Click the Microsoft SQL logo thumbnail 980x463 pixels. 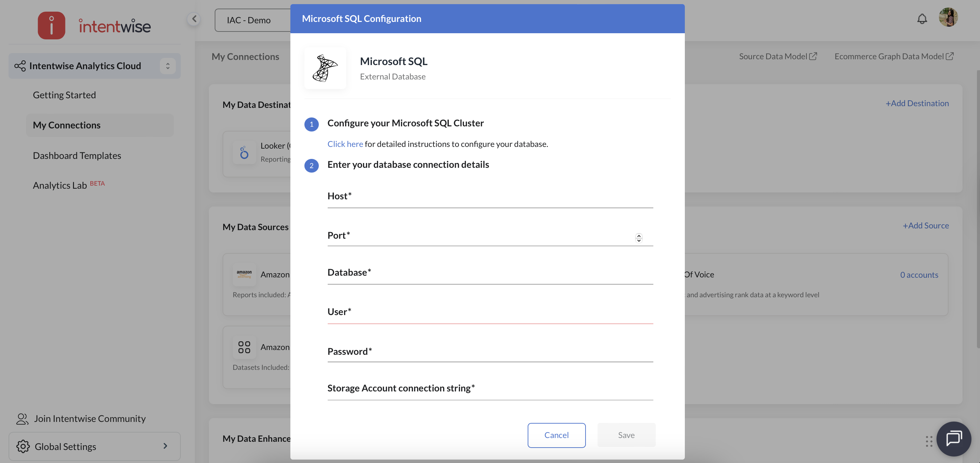point(325,68)
